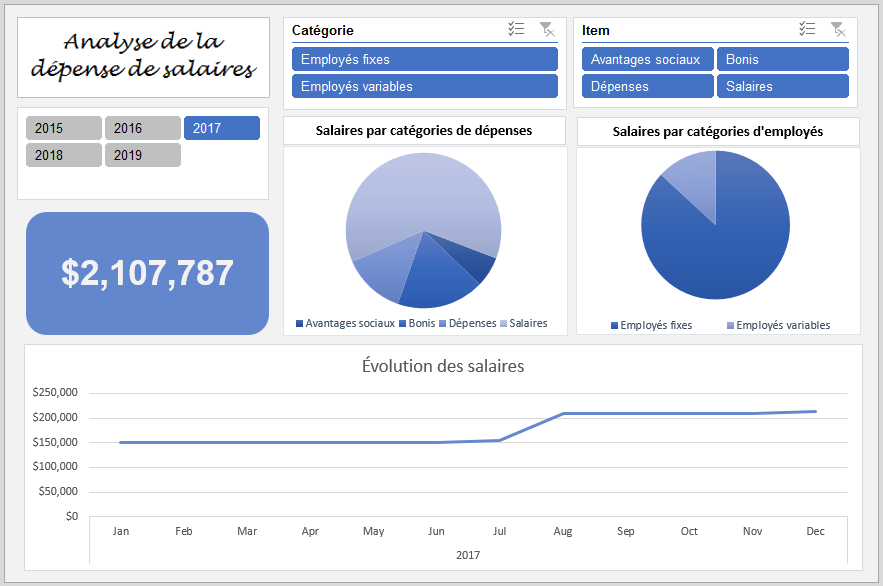Select the year 2015

click(63, 127)
